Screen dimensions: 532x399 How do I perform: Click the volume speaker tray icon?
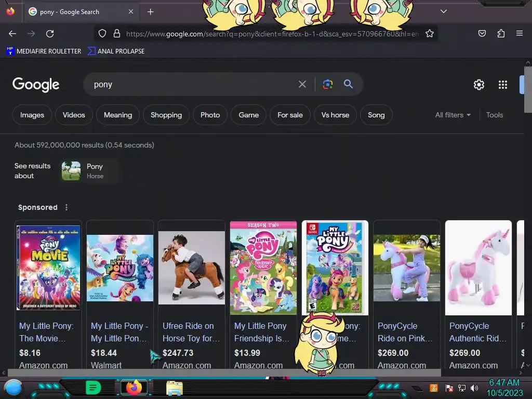click(474, 388)
